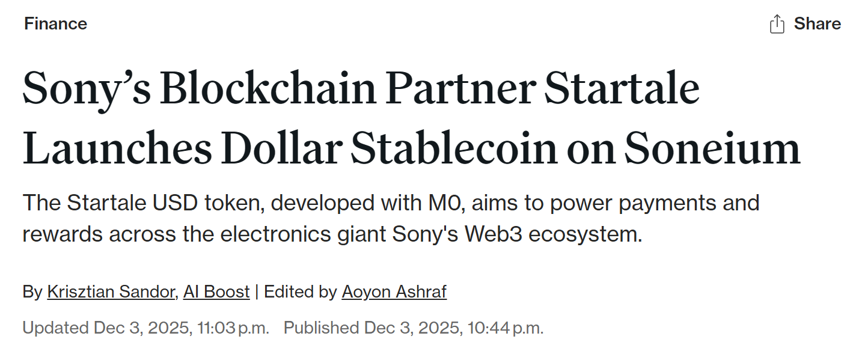Open the Share label text

coord(817,24)
